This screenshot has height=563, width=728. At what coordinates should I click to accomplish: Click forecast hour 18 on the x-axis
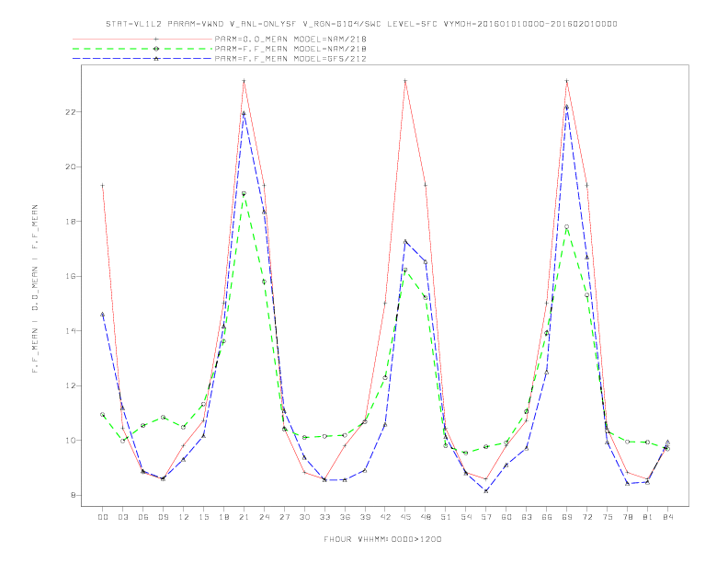223,517
